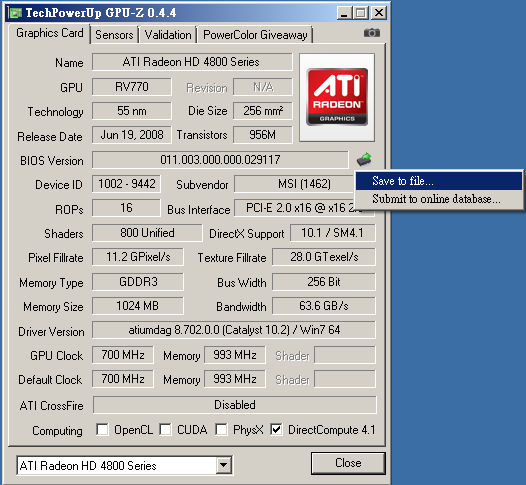
Task: Toggle the OpenCL checkbox
Action: point(102,429)
